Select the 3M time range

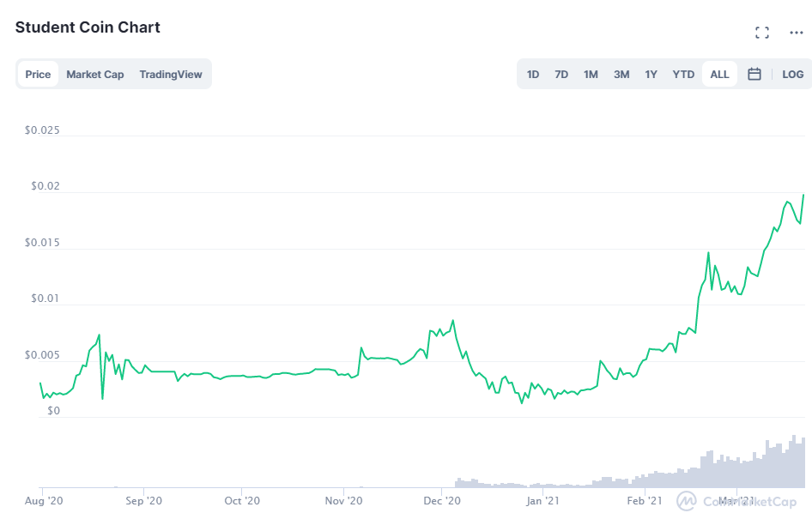pyautogui.click(x=621, y=74)
